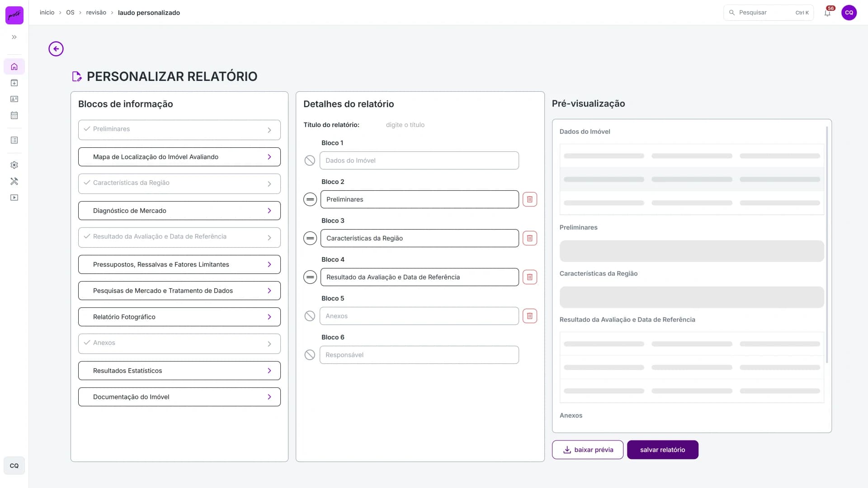Go to OS breadcrumb
Image resolution: width=868 pixels, height=488 pixels.
pos(70,13)
